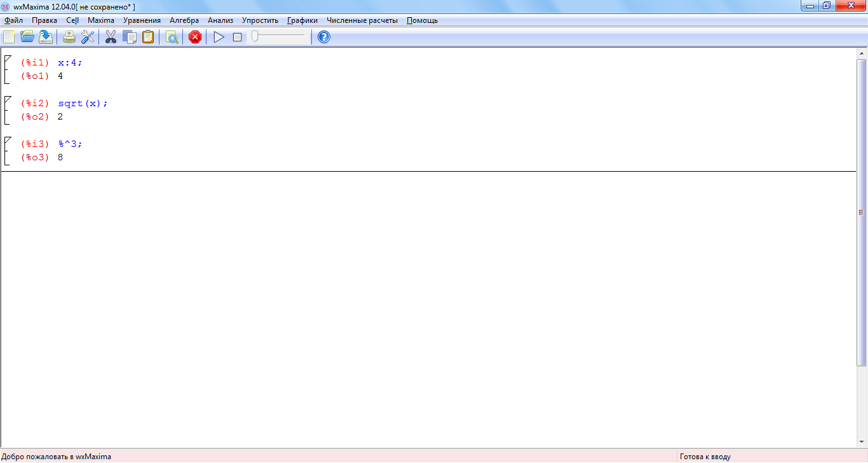
Task: Create a new document with the toolbar icon
Action: tap(8, 37)
